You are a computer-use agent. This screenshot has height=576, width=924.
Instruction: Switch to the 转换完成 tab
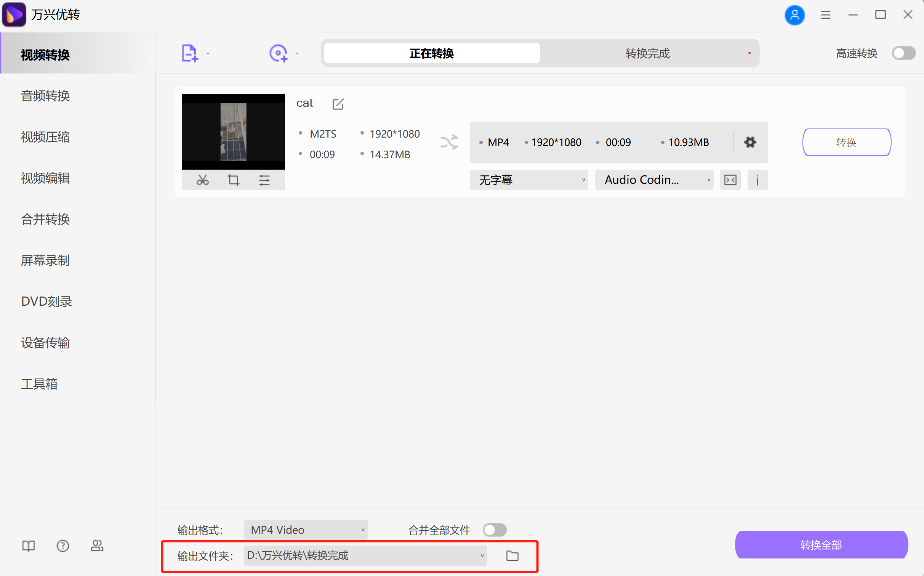point(647,53)
